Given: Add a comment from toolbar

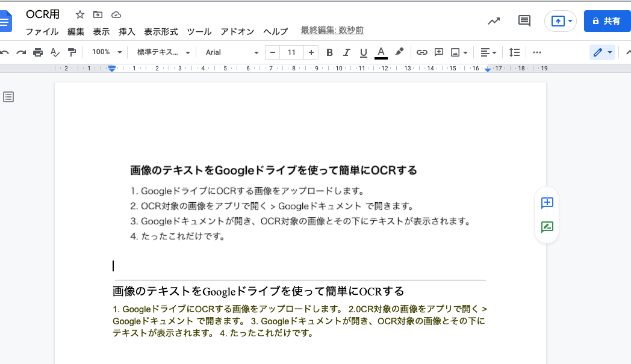Looking at the screenshot, I should point(439,52).
